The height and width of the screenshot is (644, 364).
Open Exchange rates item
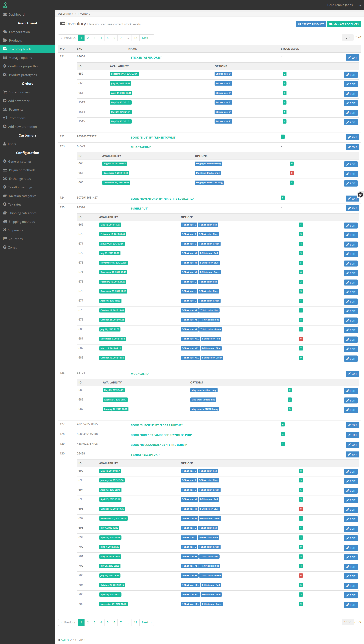[28, 179]
